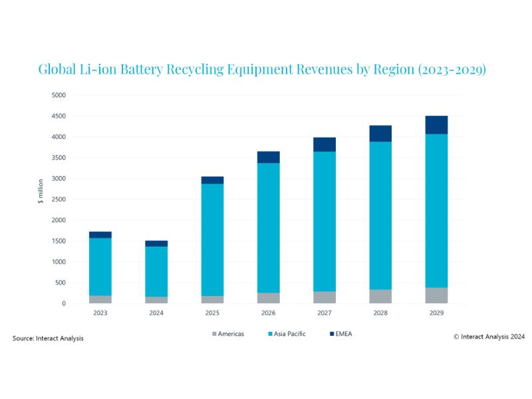Screen dimensions: 532x399
Task: Select the chart title text
Action: coord(262,69)
